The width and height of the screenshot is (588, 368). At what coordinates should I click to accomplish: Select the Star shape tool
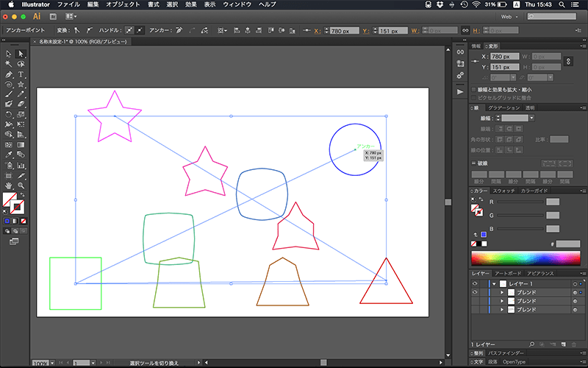[21, 85]
